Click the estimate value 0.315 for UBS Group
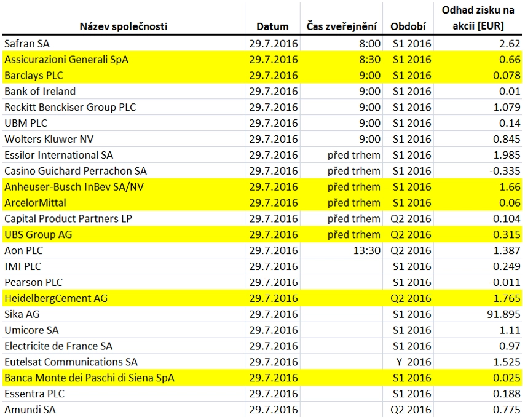Screen dimensions: 525x420 [507, 234]
